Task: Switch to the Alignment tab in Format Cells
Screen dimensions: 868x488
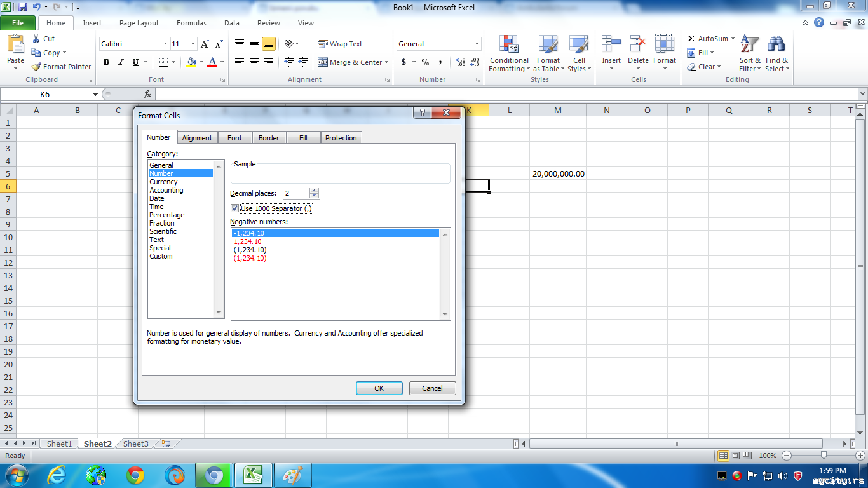Action: pos(197,138)
